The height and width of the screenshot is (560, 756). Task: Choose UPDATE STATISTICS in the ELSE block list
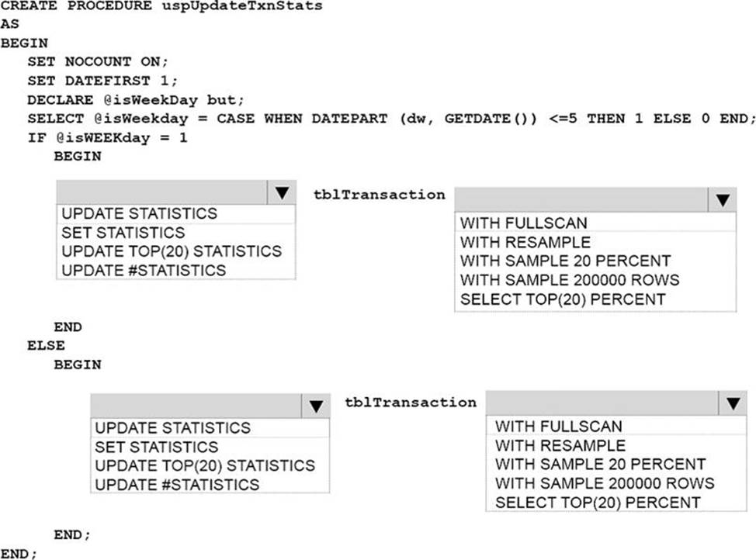pyautogui.click(x=172, y=427)
